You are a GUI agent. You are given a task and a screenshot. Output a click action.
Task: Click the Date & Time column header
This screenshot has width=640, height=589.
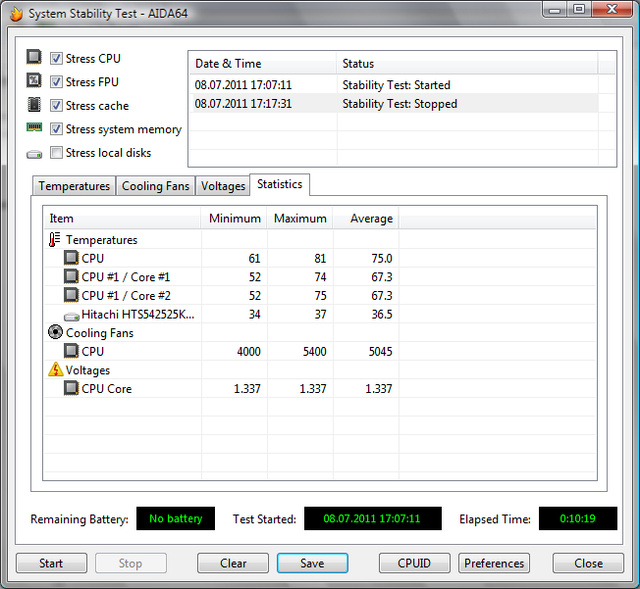click(x=261, y=64)
